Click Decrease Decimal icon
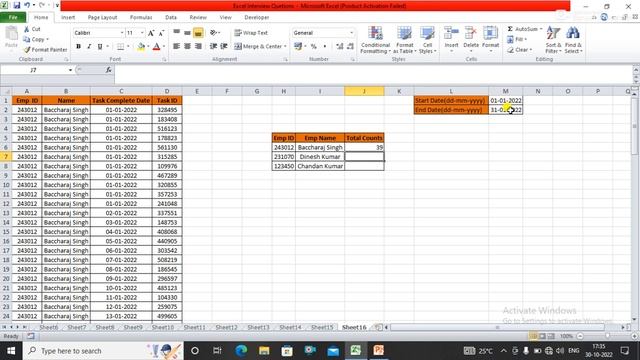This screenshot has height=360, width=640. click(x=350, y=47)
